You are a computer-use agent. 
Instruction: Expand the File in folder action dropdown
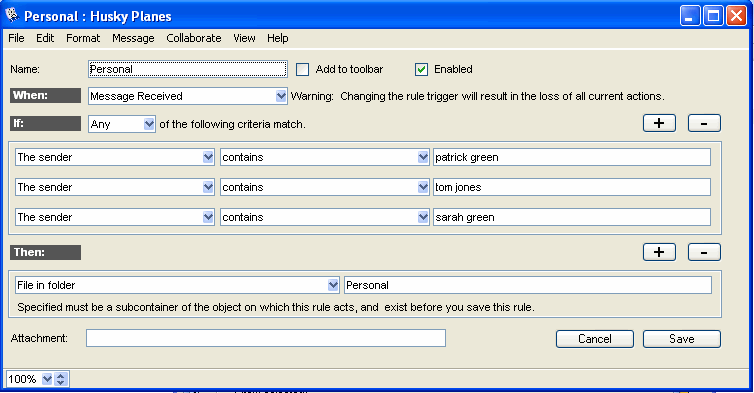(x=333, y=285)
